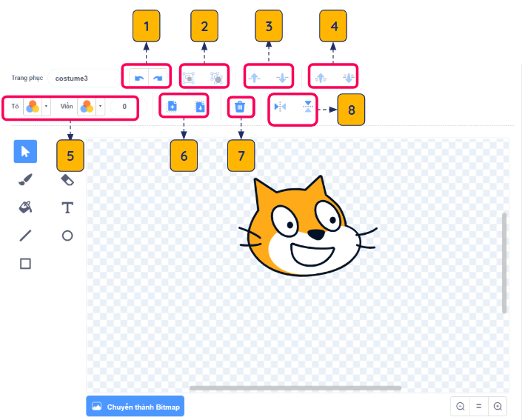This screenshot has width=522, height=420.
Task: Flip the costume vertically
Action: 308,107
